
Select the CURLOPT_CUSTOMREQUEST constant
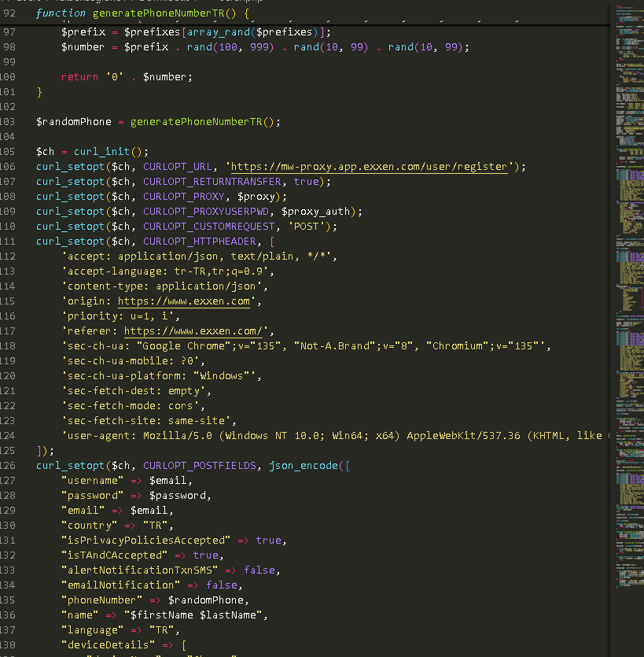click(x=209, y=227)
